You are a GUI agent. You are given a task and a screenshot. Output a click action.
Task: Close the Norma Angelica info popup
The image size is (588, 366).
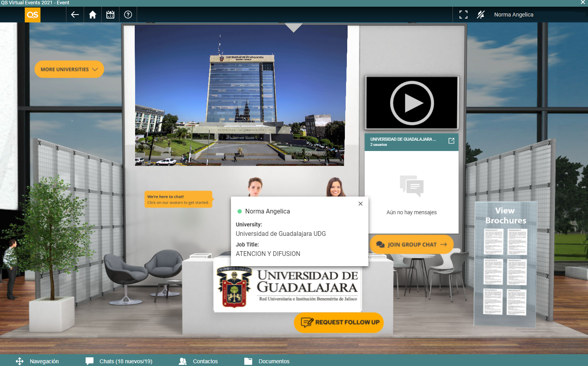pos(361,204)
